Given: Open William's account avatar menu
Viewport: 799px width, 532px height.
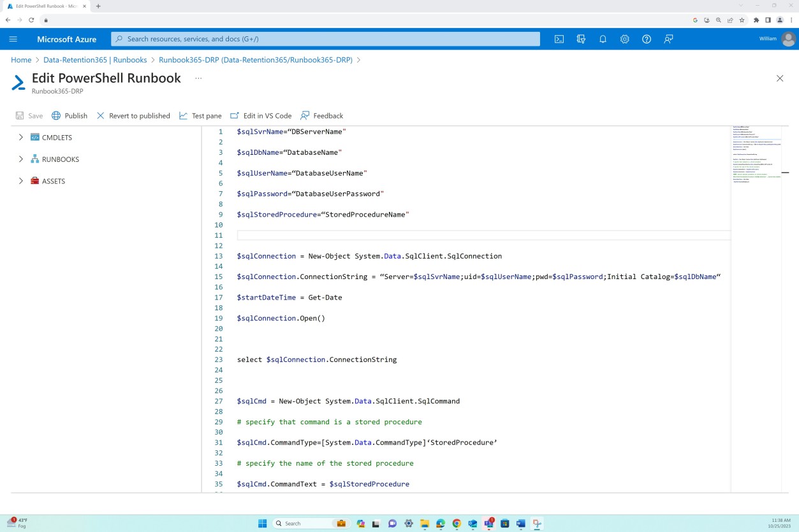Looking at the screenshot, I should [788, 39].
